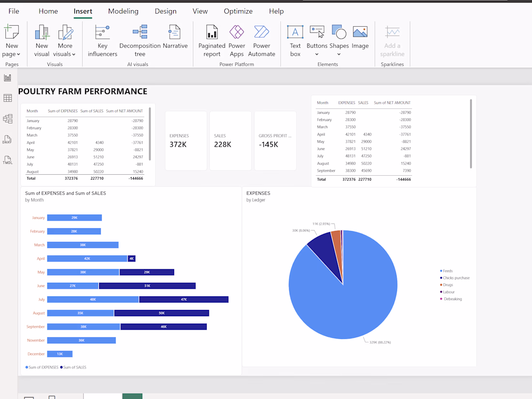Select the Drugs legend entry
This screenshot has width=532, height=399.
tap(446, 285)
